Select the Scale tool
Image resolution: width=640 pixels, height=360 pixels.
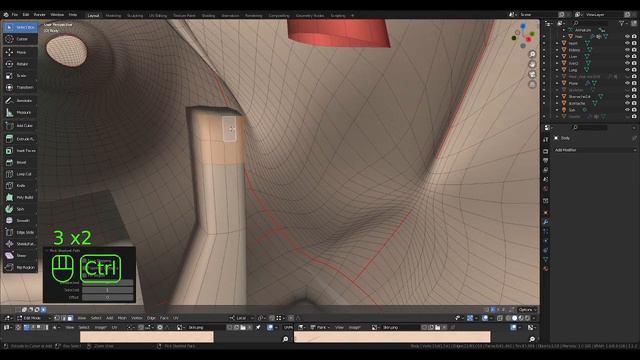20,76
